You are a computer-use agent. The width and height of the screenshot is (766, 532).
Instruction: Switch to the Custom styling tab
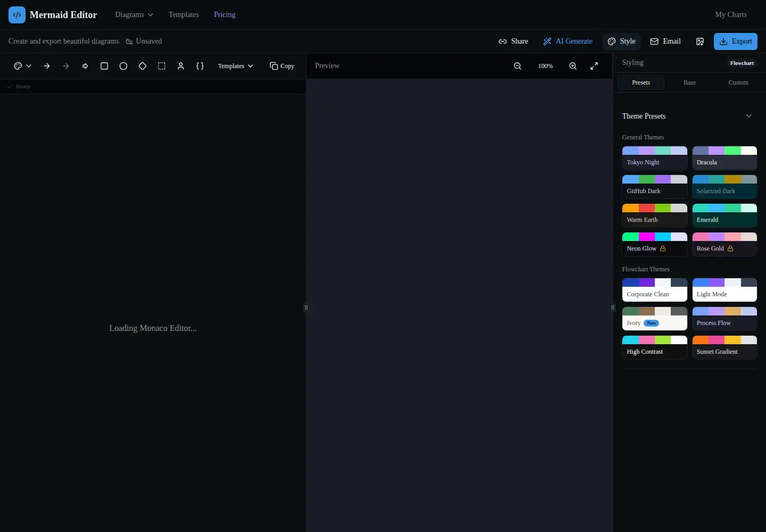coord(738,82)
